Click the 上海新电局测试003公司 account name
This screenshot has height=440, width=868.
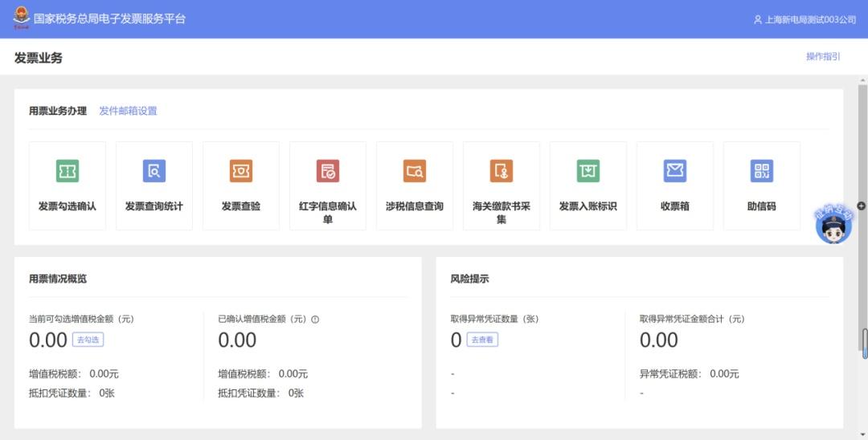pos(810,19)
